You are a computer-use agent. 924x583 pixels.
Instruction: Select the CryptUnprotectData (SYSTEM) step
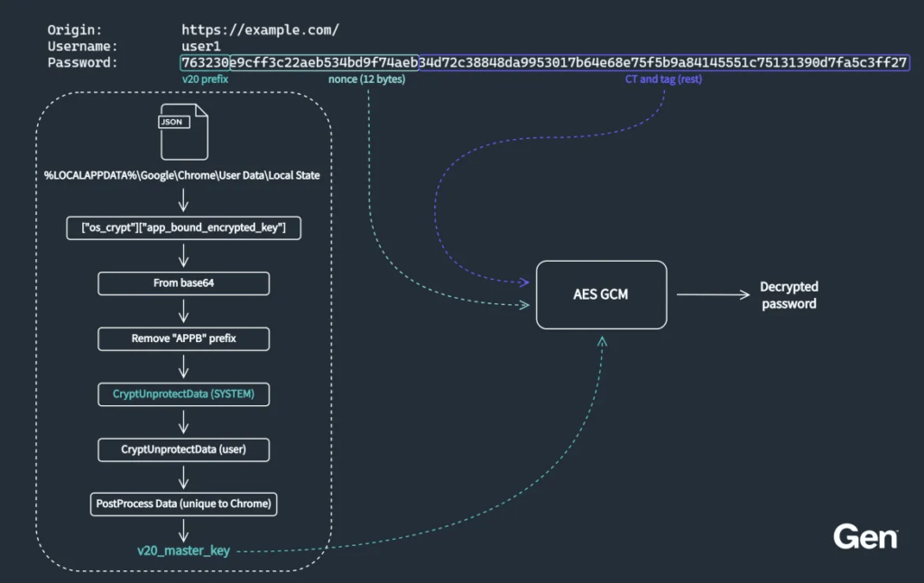pyautogui.click(x=183, y=394)
